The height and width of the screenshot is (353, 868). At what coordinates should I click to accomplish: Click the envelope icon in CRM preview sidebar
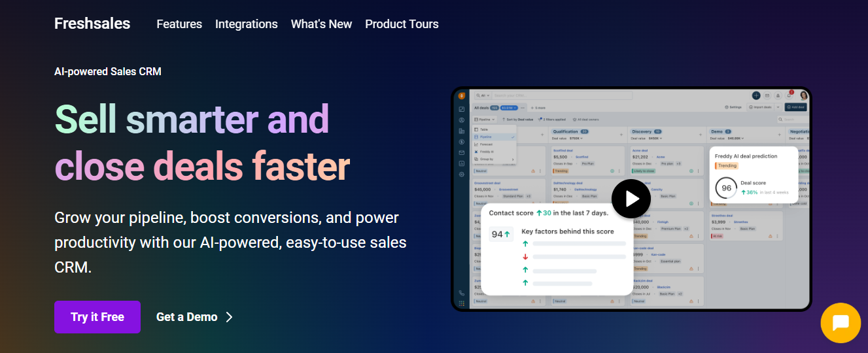pos(462,153)
